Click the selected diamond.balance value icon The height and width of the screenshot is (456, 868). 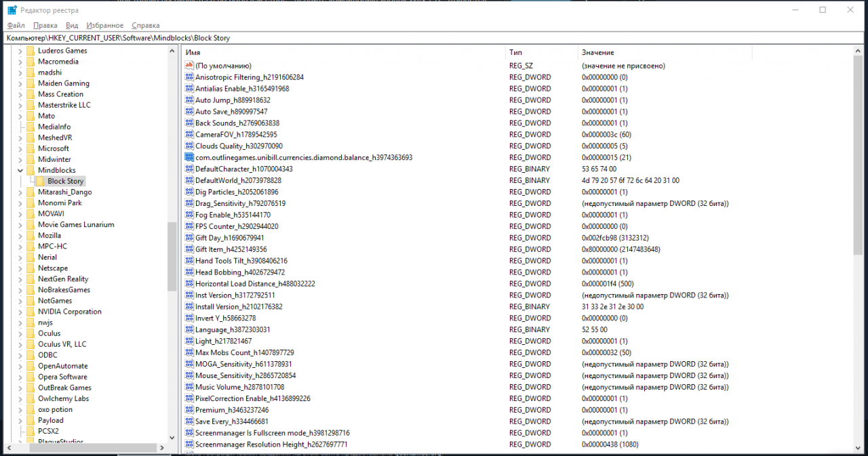tap(189, 158)
